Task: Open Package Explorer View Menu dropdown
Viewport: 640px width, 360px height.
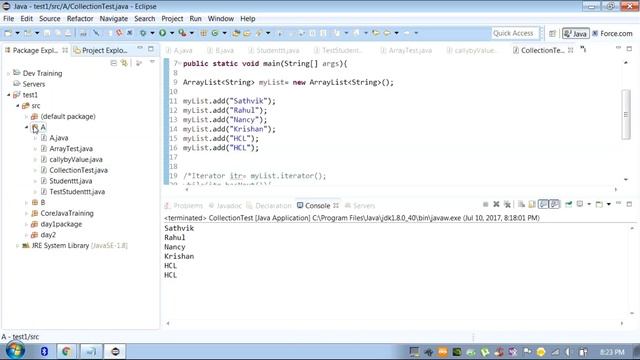Action: 152,62
